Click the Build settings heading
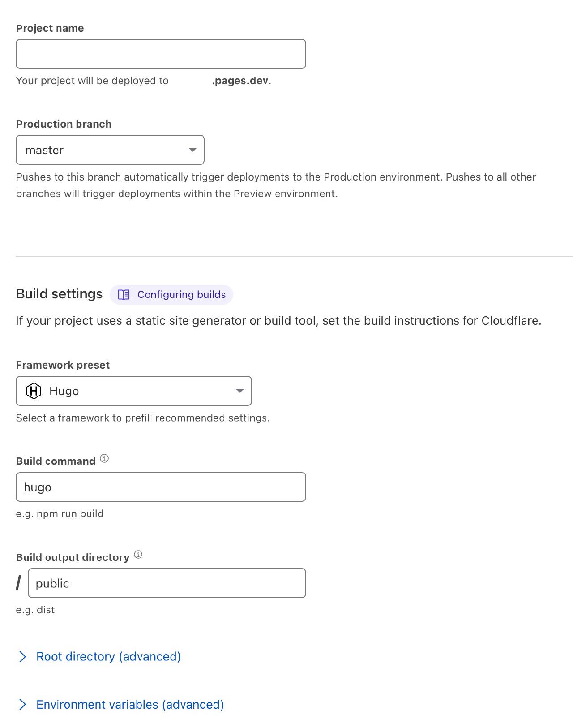 [59, 294]
